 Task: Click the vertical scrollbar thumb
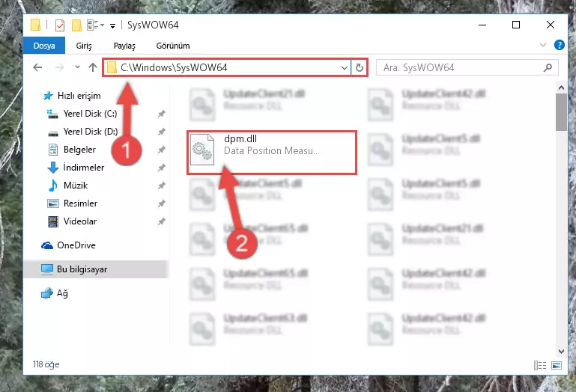point(561,112)
